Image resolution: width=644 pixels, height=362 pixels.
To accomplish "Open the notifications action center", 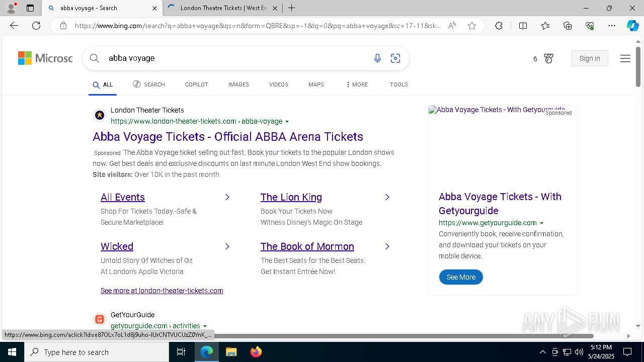I will coord(627,352).
